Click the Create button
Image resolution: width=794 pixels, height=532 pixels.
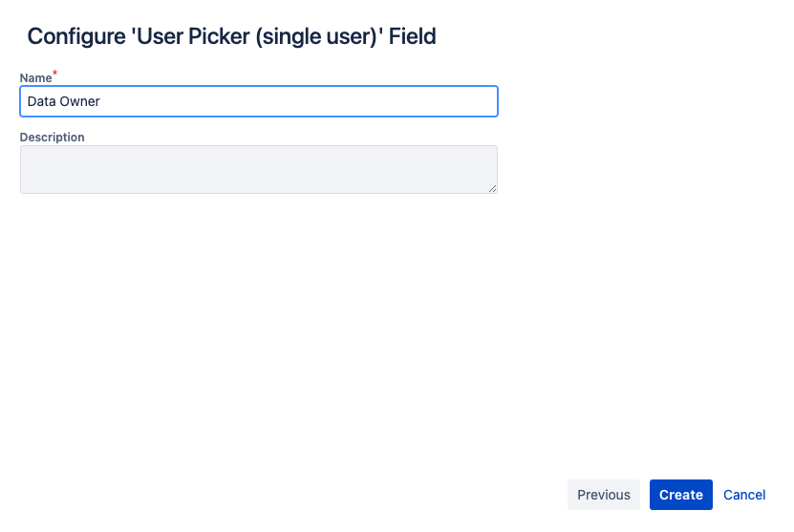[x=680, y=495]
